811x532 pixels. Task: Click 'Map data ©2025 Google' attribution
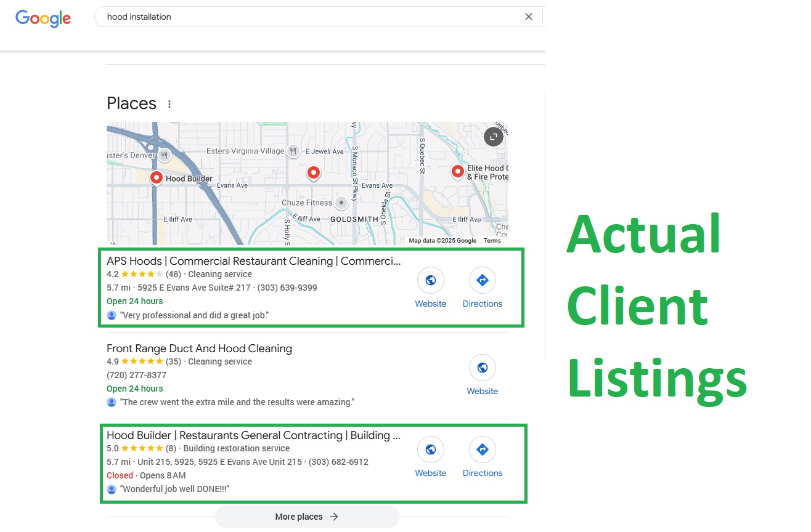(x=442, y=241)
